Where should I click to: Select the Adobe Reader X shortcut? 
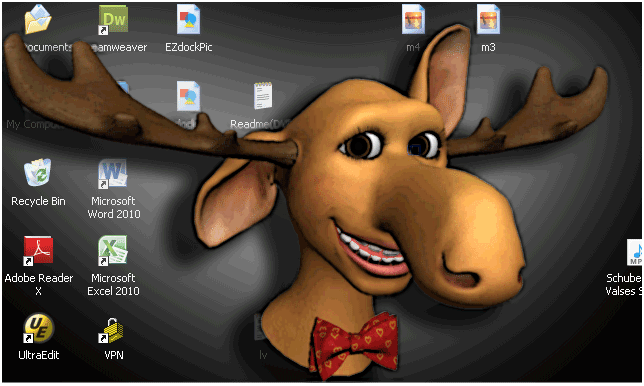coord(38,250)
